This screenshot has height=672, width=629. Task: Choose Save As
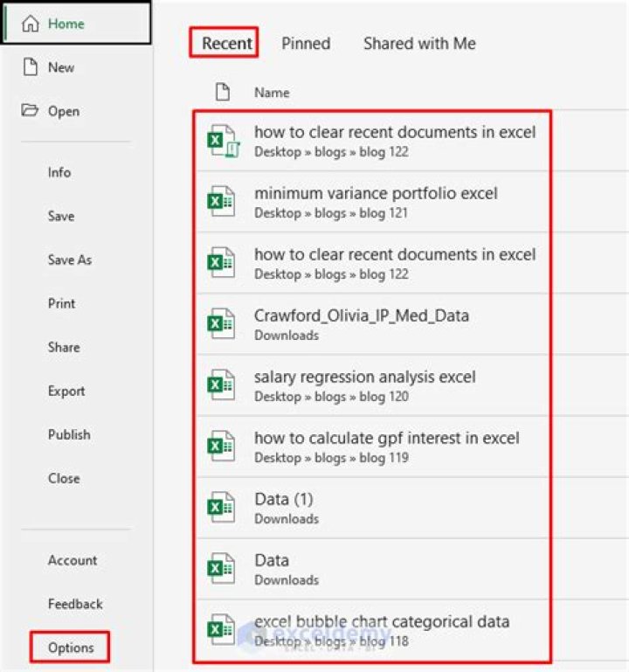coord(69,260)
